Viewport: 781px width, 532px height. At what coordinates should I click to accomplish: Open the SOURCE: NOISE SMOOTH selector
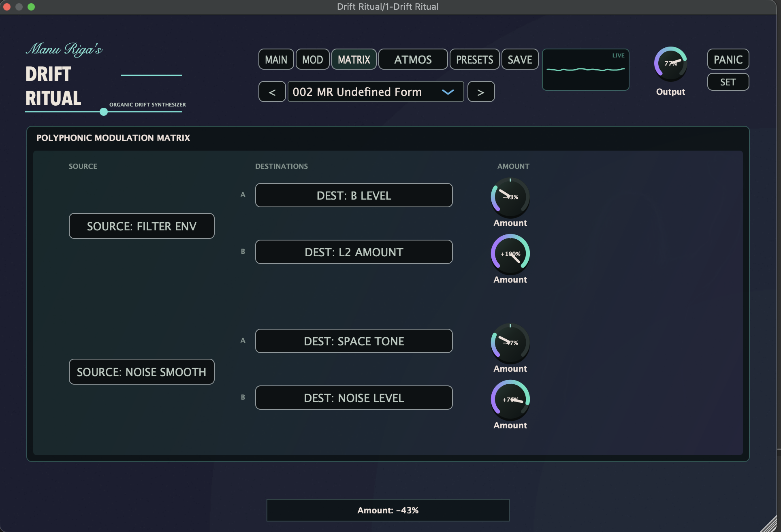click(x=142, y=372)
